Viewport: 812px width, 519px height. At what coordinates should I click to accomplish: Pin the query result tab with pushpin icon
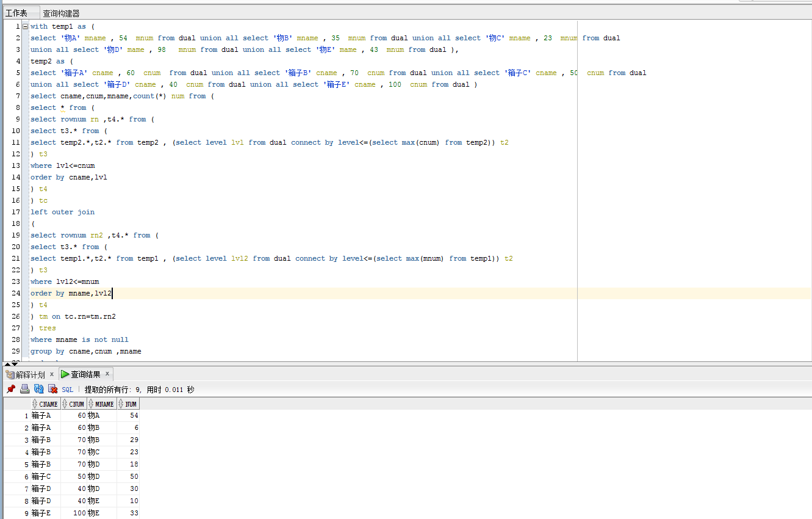(x=11, y=389)
